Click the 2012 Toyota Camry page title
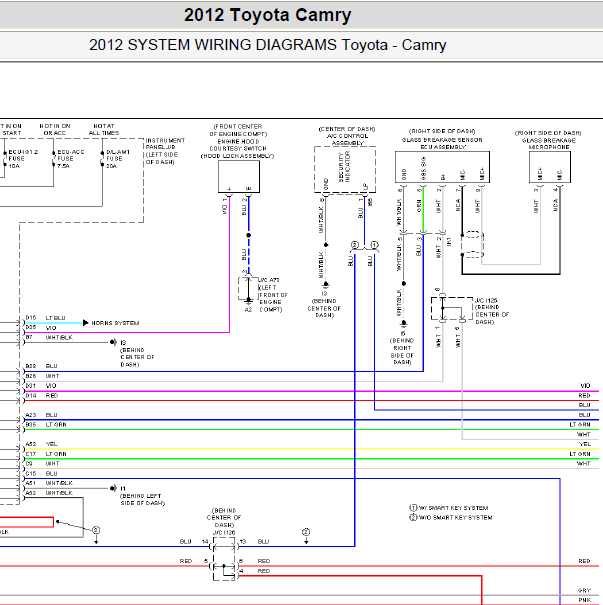 [x=267, y=15]
